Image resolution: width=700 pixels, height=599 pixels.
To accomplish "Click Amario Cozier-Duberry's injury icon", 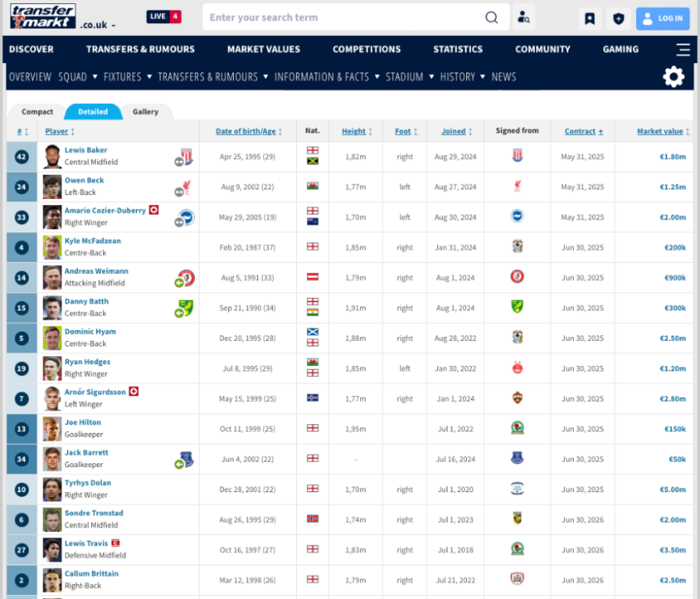I will (x=154, y=210).
